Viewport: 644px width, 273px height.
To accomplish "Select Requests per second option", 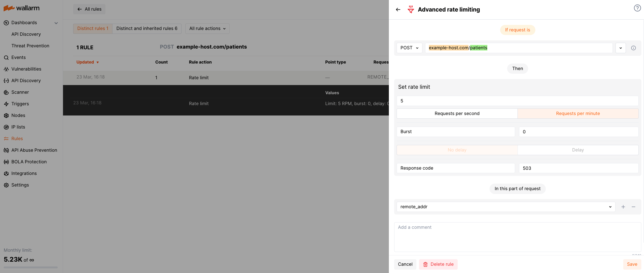I will 457,114.
